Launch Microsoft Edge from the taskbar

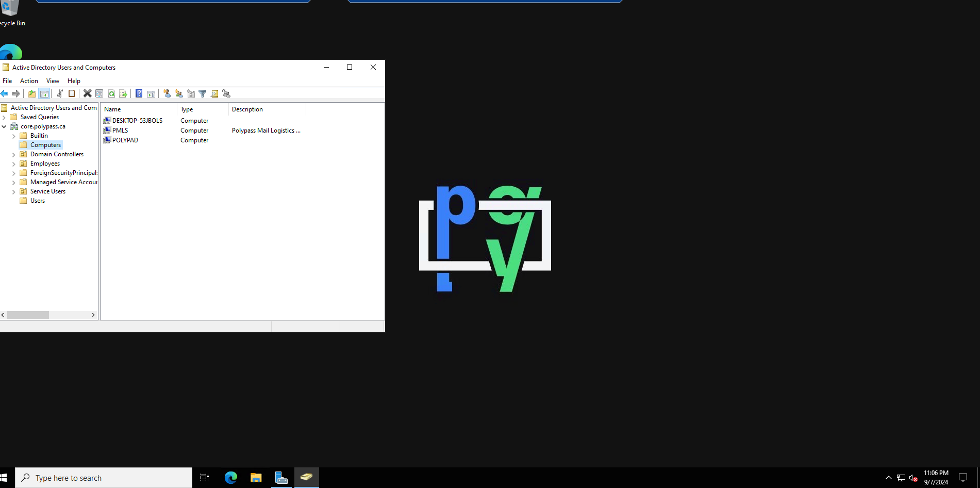click(x=230, y=478)
